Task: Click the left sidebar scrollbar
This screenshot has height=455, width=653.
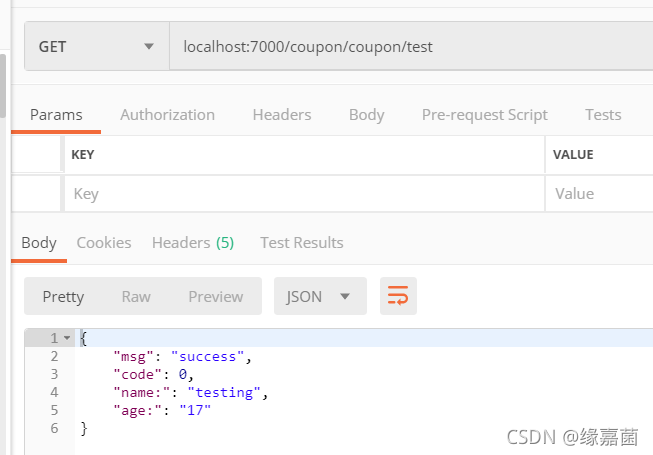Action: [x=2, y=86]
